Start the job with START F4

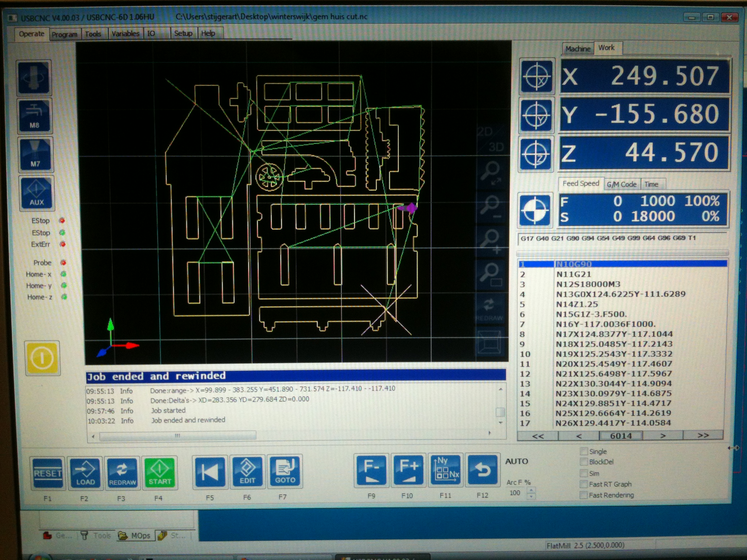click(160, 472)
